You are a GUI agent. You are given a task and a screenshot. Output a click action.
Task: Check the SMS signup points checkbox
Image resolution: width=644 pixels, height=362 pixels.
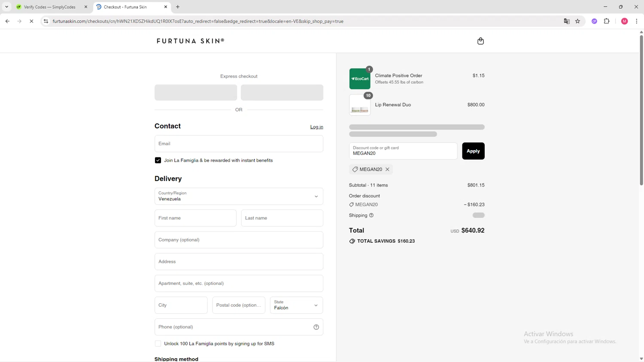158,344
